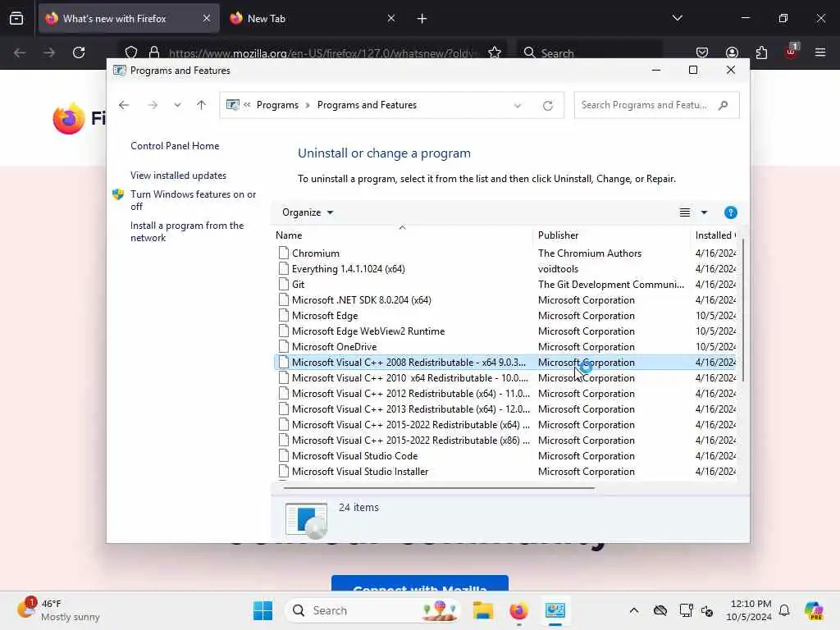Select Microsoft Visual C++ 2012 Redistributable (x64)

[x=505, y=393]
